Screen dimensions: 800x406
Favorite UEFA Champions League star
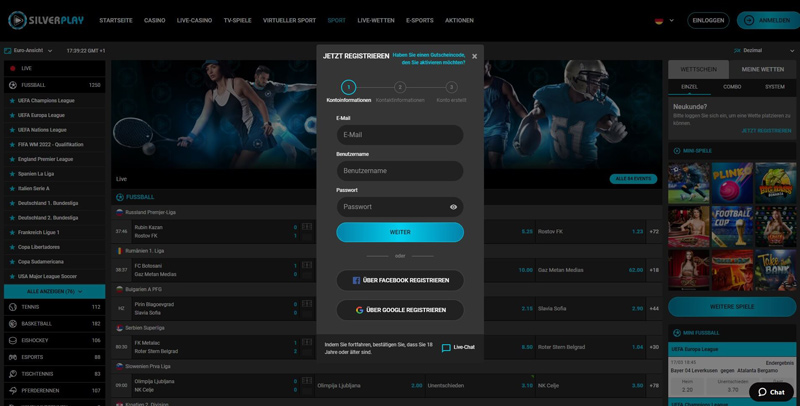12,100
